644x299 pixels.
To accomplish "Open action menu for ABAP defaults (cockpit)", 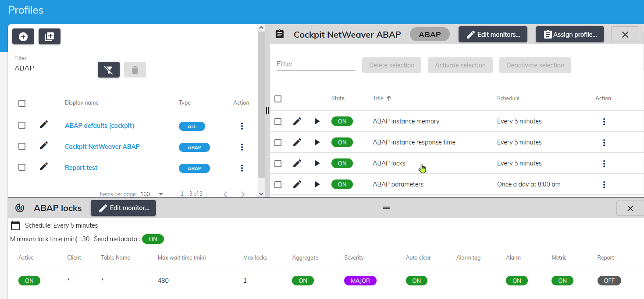I will tap(242, 126).
